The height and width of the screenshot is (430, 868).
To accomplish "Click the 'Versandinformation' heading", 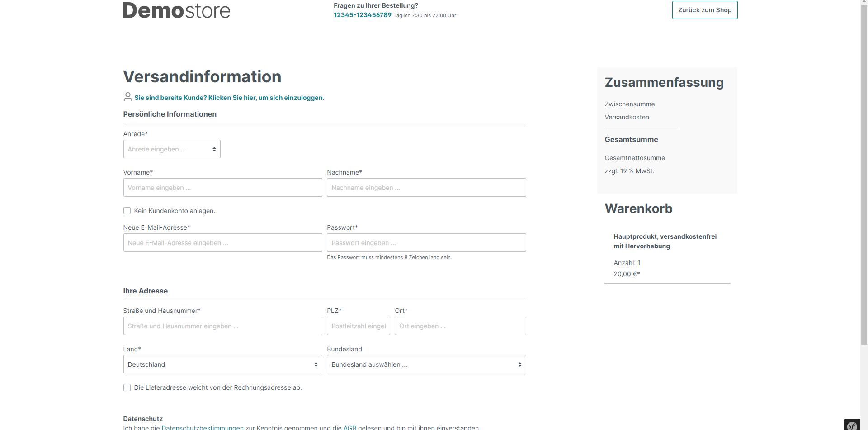I will 202,77.
